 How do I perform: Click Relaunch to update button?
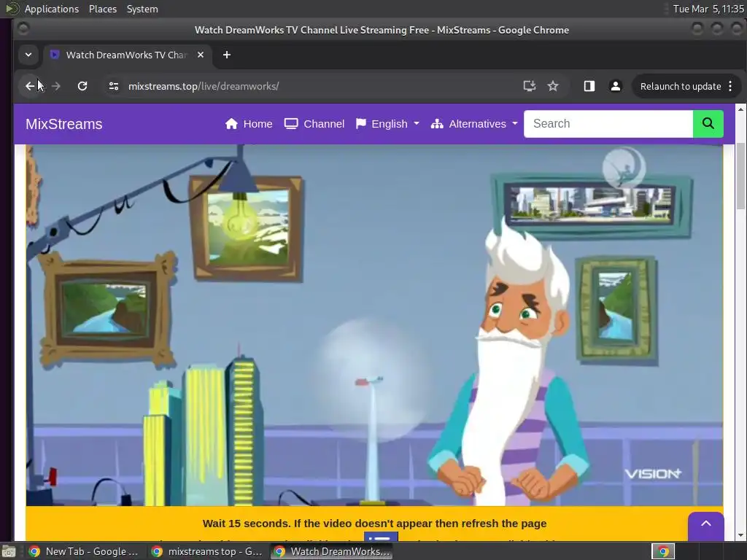pyautogui.click(x=681, y=86)
